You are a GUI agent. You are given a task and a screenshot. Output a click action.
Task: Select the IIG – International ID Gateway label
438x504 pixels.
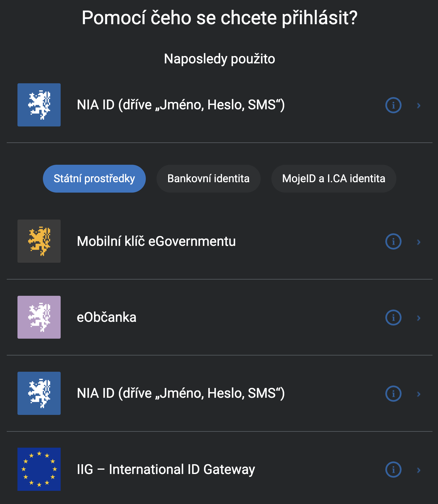(166, 470)
